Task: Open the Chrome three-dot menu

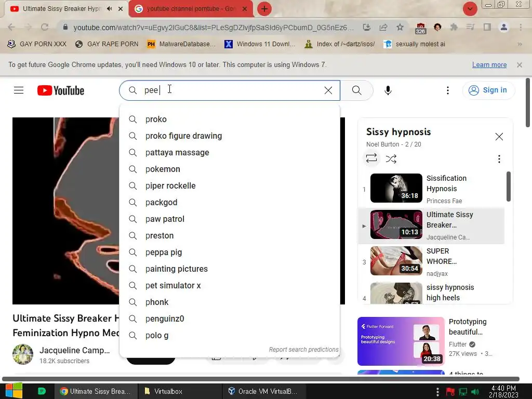Action: 521,27
